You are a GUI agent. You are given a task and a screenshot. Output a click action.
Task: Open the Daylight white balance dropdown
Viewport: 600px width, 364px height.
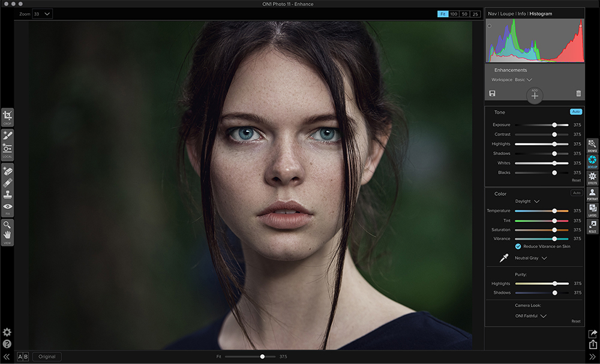[527, 201]
